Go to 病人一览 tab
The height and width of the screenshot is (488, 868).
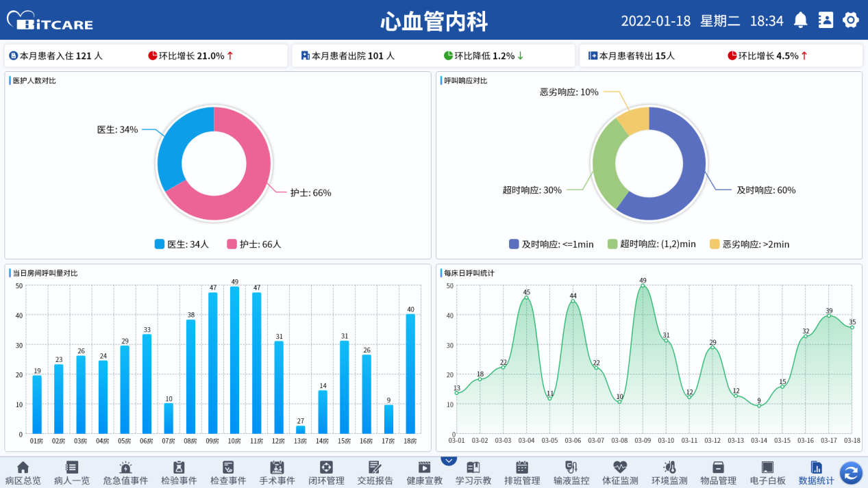click(72, 473)
